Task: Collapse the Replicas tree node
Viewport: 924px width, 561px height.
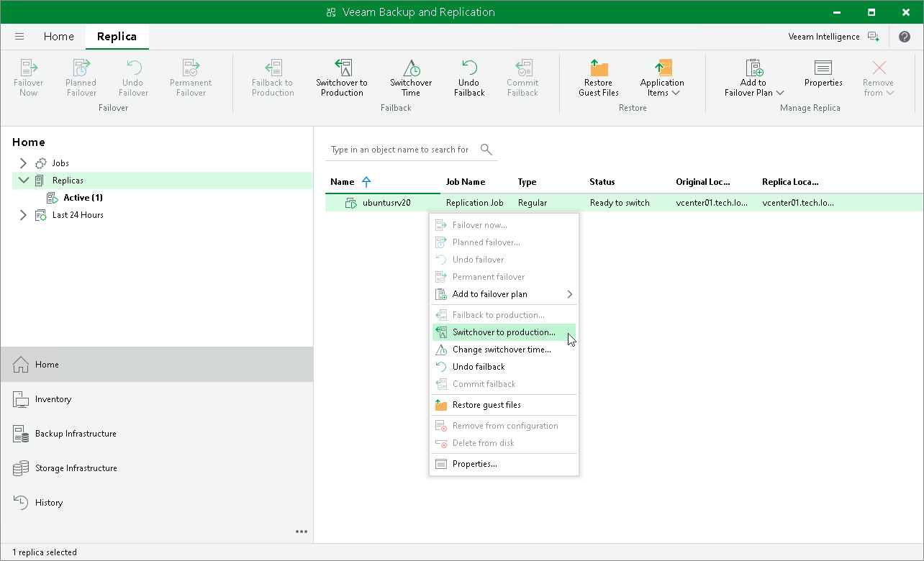Action: pos(24,181)
